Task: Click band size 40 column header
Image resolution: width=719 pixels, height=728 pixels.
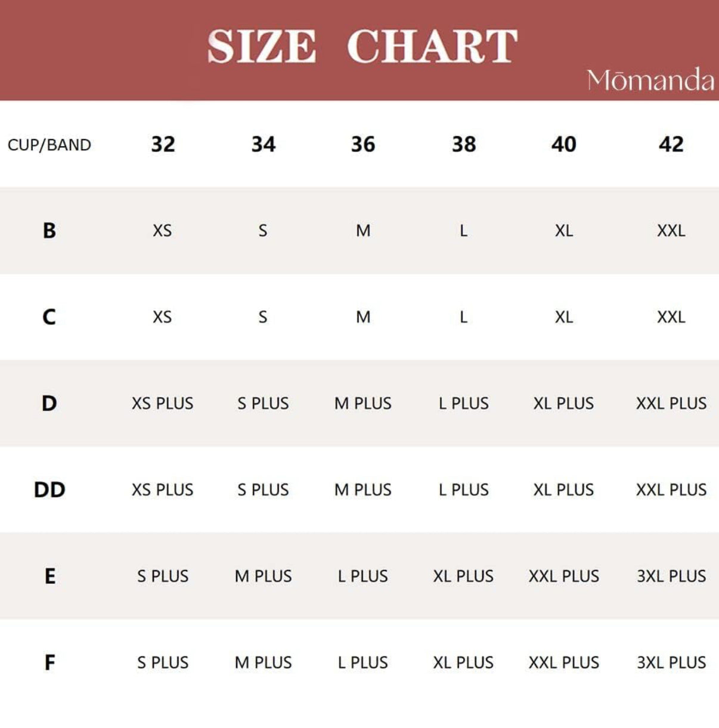Action: coord(563,144)
